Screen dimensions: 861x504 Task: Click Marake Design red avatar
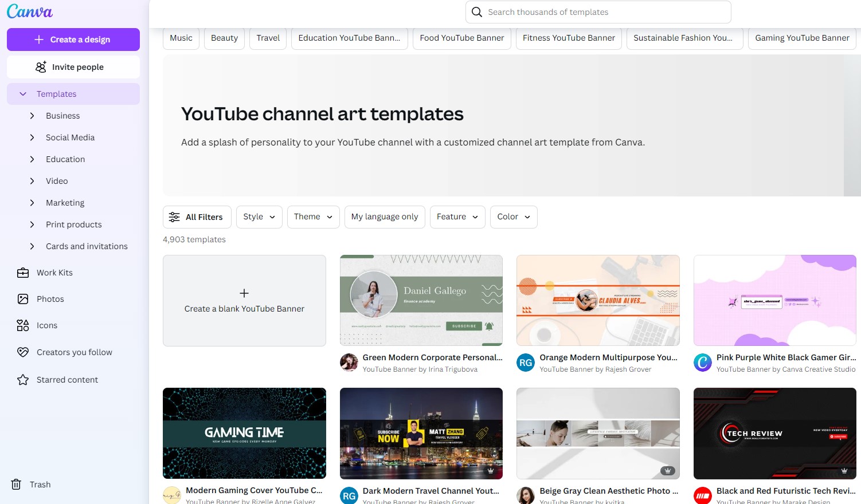pos(703,496)
